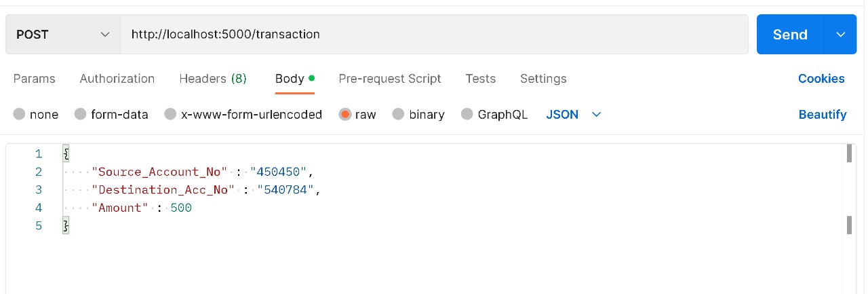
Task: Select the Body tab
Action: pyautogui.click(x=294, y=79)
